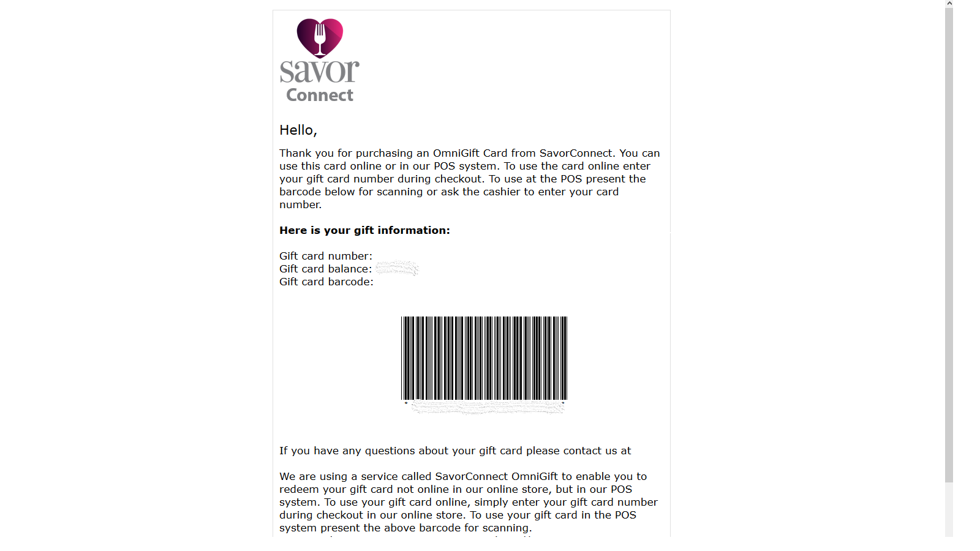Click the scrollbar track below the thumb
The image size is (980, 551).
point(949,509)
